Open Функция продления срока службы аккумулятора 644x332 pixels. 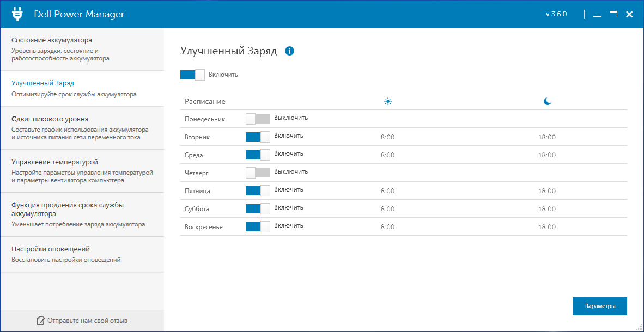coord(82,214)
